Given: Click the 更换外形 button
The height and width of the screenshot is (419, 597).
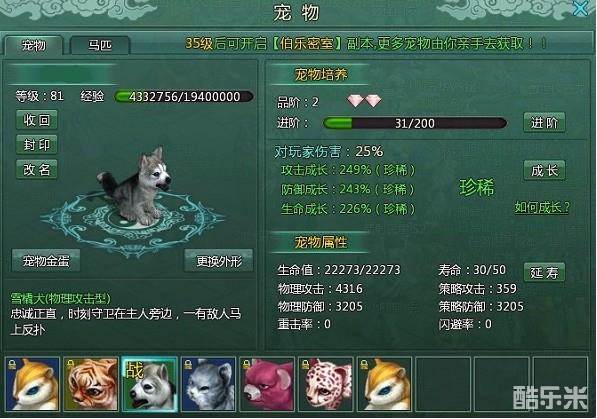Looking at the screenshot, I should (219, 261).
